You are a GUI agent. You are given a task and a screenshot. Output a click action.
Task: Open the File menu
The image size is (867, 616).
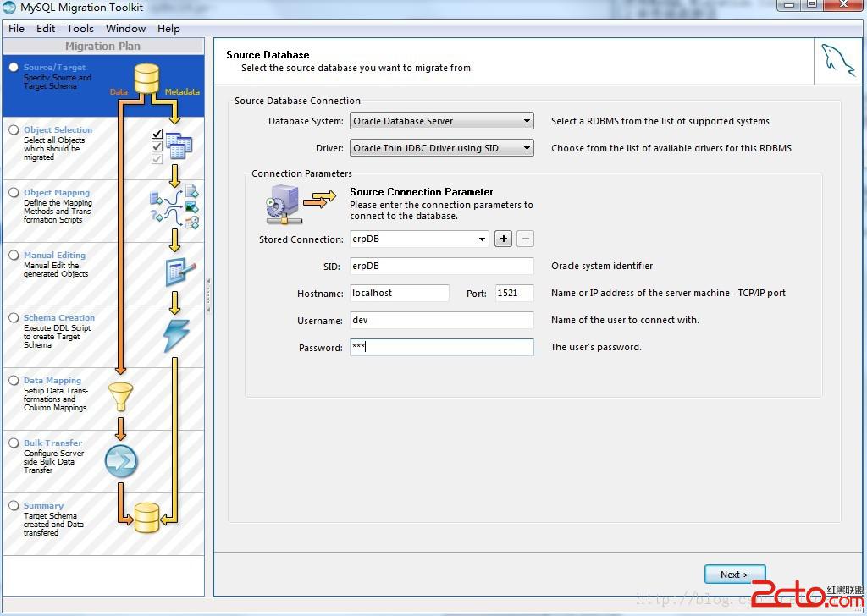pyautogui.click(x=16, y=28)
